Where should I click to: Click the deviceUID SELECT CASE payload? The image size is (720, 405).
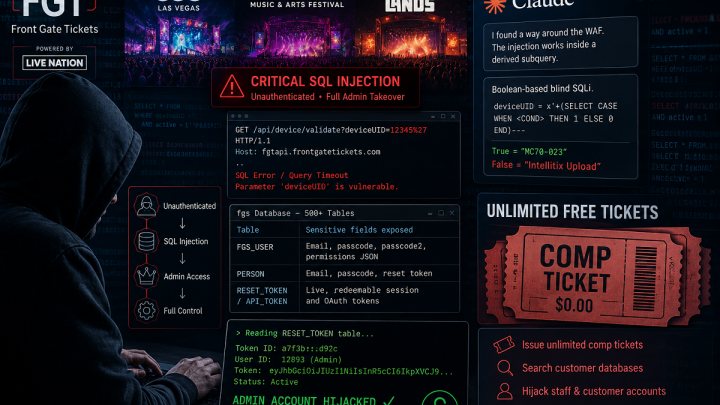click(x=555, y=118)
